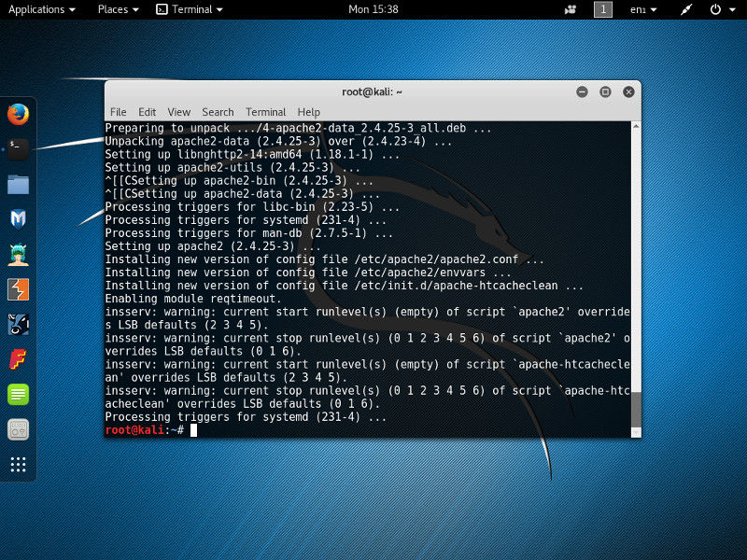Open the Files manager from the dock
747x560 pixels.
point(17,184)
